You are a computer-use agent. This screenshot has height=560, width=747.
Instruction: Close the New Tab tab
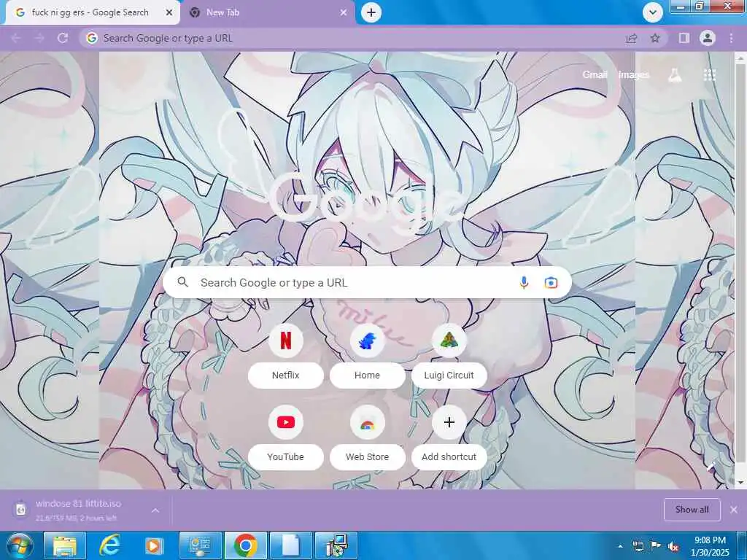[344, 12]
